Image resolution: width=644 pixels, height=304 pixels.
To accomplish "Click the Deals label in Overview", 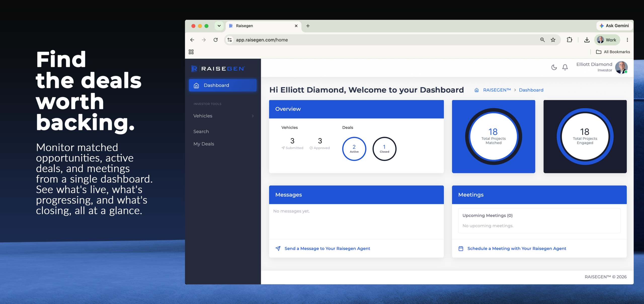I will (x=347, y=127).
